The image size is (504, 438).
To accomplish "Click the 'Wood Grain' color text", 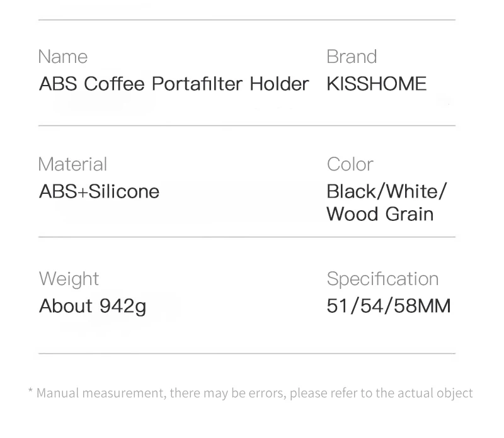I will click(380, 214).
